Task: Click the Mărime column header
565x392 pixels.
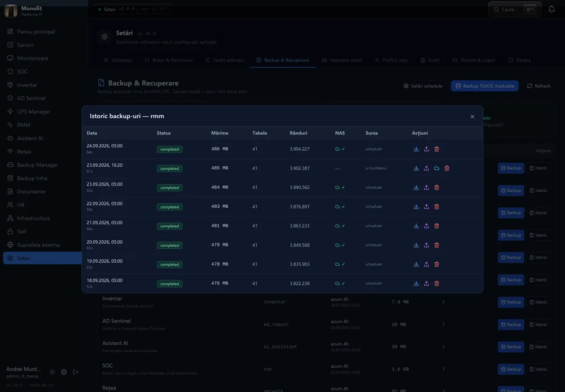Action: coord(220,133)
